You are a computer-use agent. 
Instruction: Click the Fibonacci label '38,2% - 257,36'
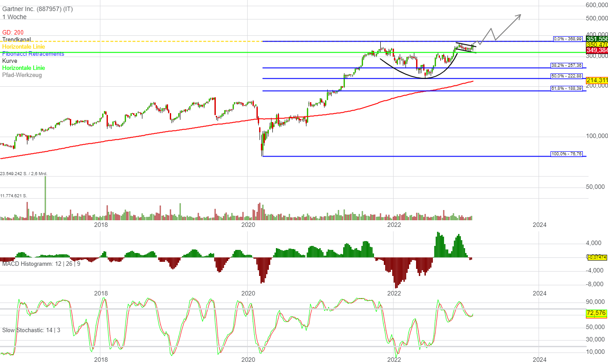[566, 65]
